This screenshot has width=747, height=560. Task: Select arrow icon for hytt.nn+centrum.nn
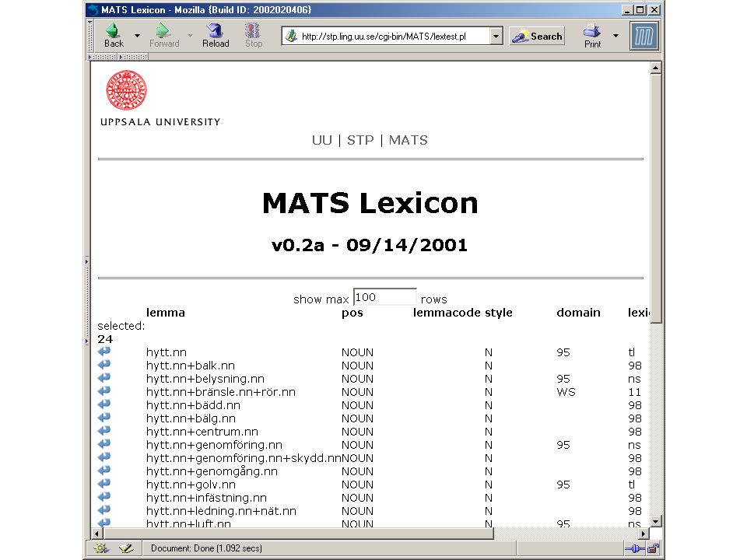coord(104,431)
